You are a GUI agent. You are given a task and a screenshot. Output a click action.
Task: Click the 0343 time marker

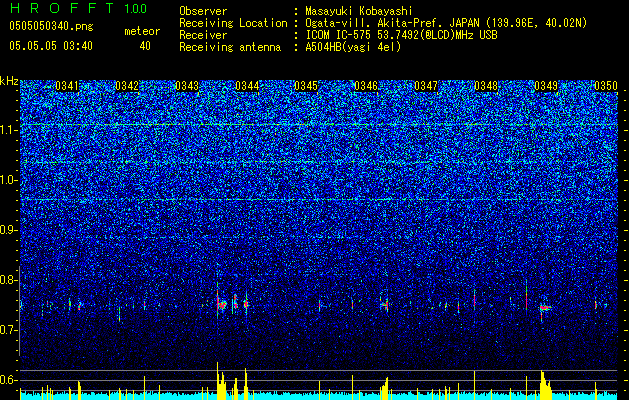(187, 86)
